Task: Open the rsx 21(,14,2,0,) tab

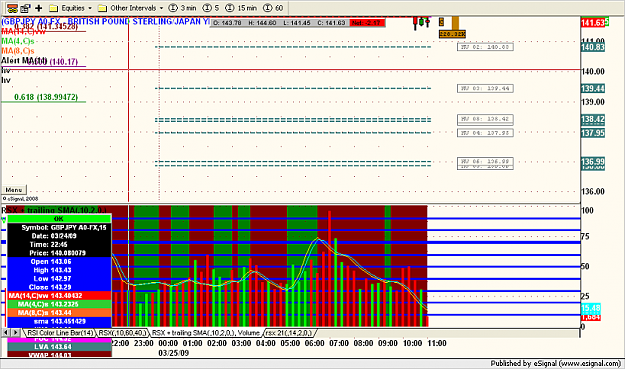Action: (289, 333)
